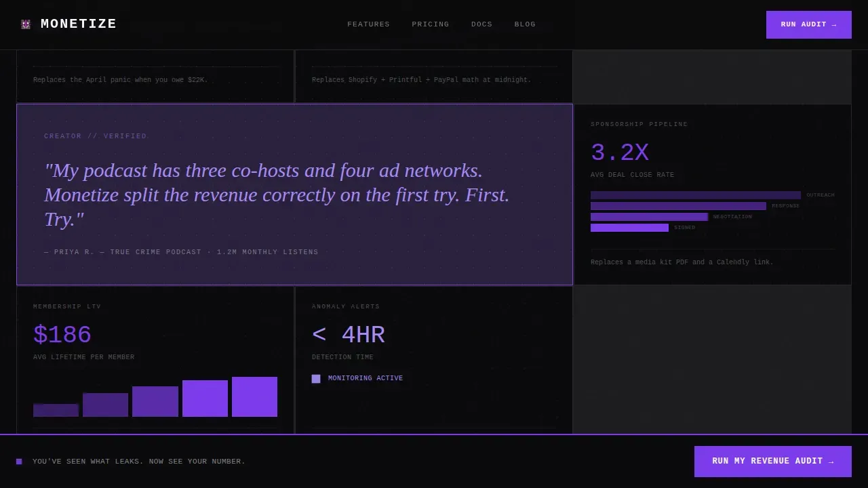
Task: Click the $186 membership LTV value
Action: 62,335
